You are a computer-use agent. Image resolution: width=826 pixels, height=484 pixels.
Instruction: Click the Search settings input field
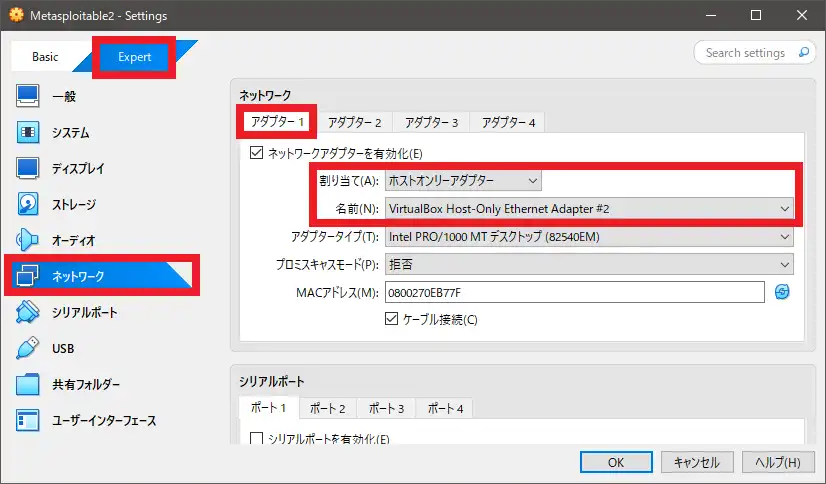click(745, 53)
